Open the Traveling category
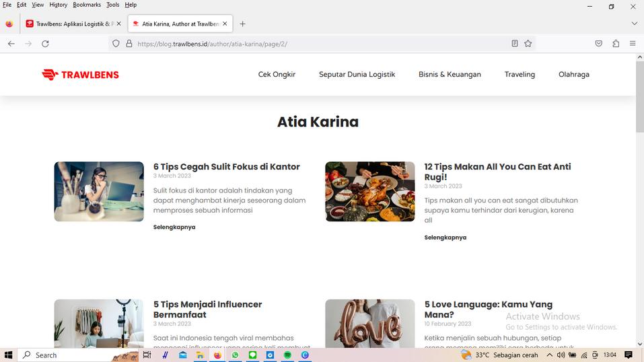Image resolution: width=644 pixels, height=362 pixels. pyautogui.click(x=520, y=75)
